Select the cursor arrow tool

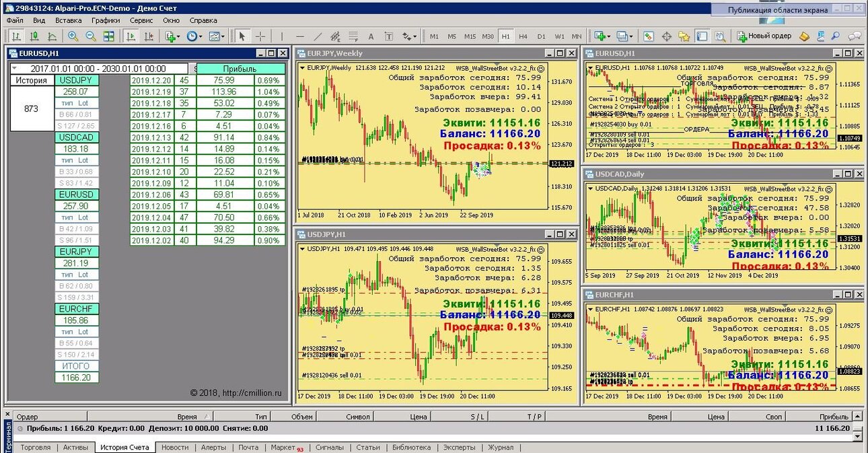(242, 36)
